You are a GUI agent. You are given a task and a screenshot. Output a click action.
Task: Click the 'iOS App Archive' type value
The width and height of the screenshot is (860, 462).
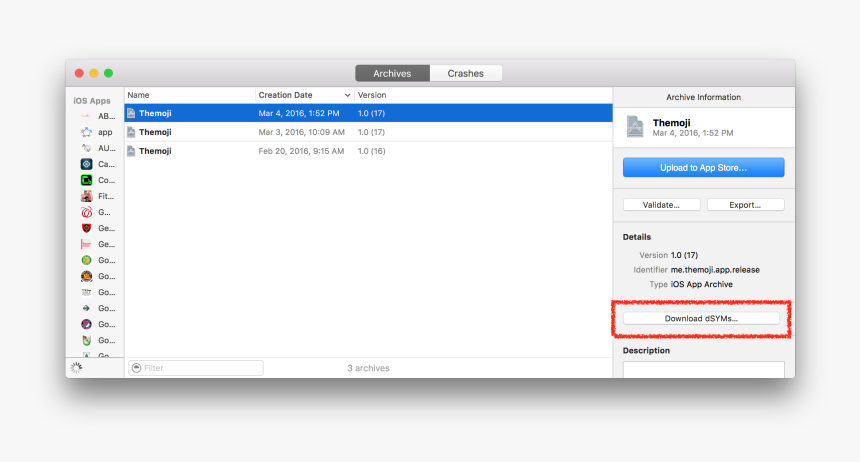tap(701, 284)
